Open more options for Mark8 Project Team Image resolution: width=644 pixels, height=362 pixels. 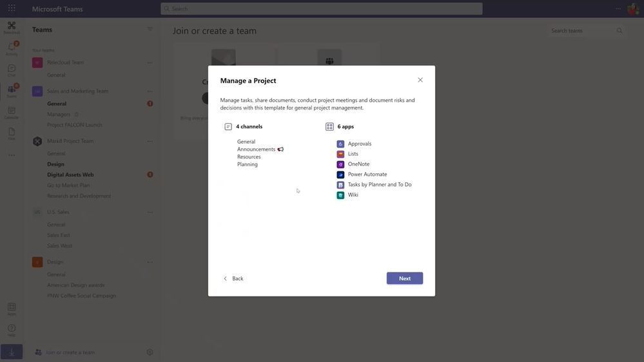[150, 141]
